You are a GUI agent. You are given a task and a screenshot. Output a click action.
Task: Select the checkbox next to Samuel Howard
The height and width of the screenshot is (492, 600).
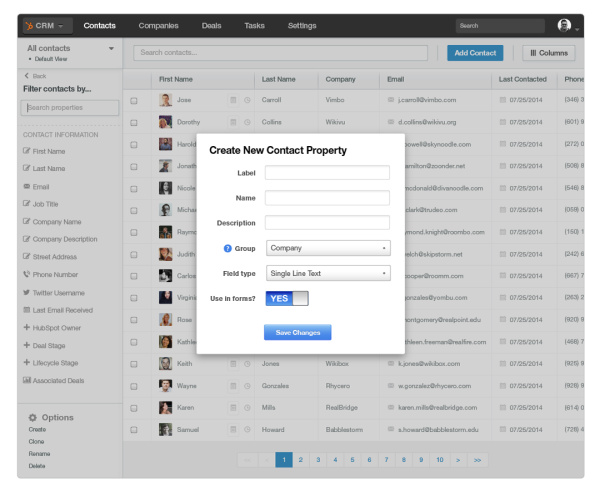point(133,430)
